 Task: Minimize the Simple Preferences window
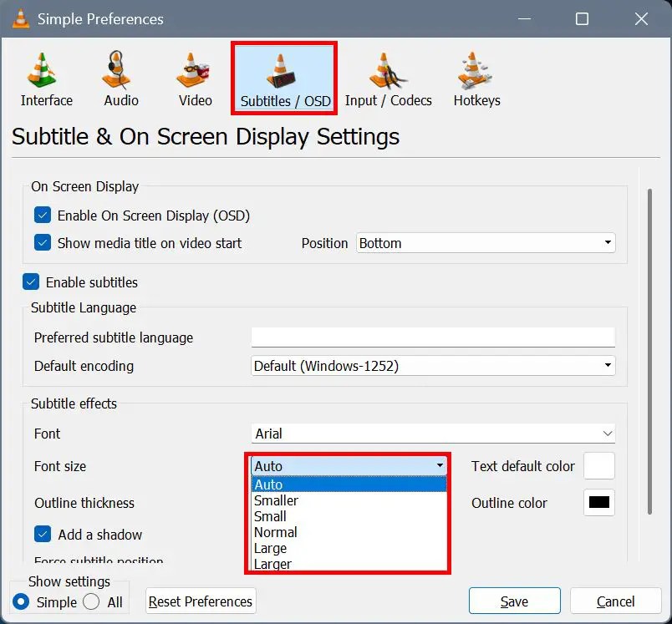pos(525,19)
